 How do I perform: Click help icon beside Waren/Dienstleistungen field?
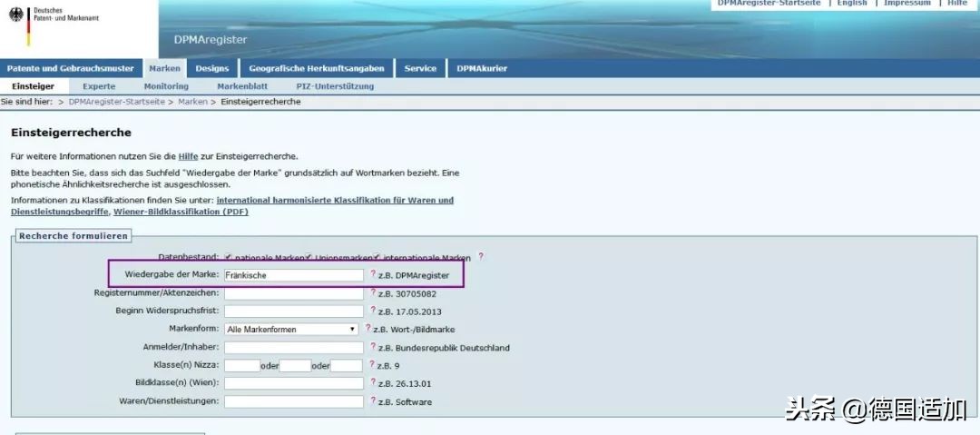pyautogui.click(x=372, y=401)
